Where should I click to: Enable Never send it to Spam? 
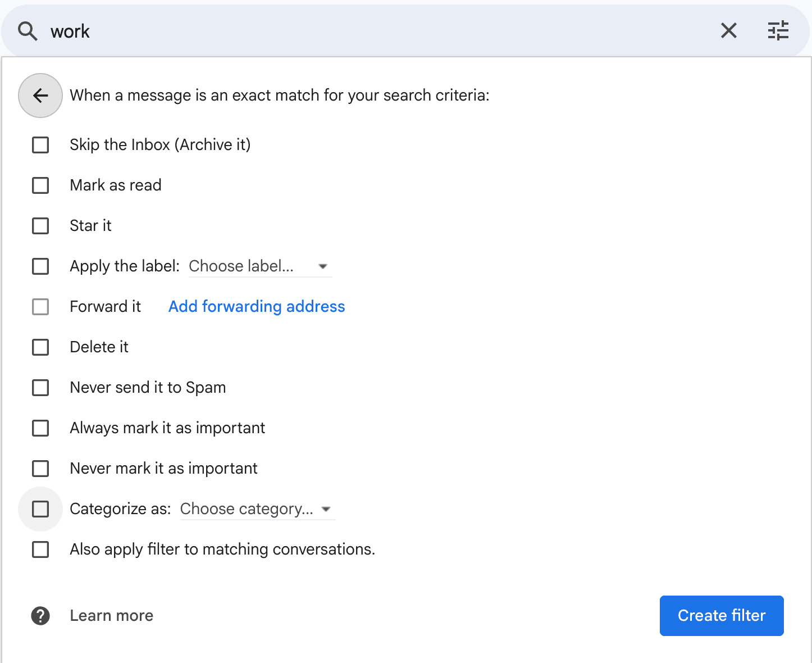(x=40, y=388)
